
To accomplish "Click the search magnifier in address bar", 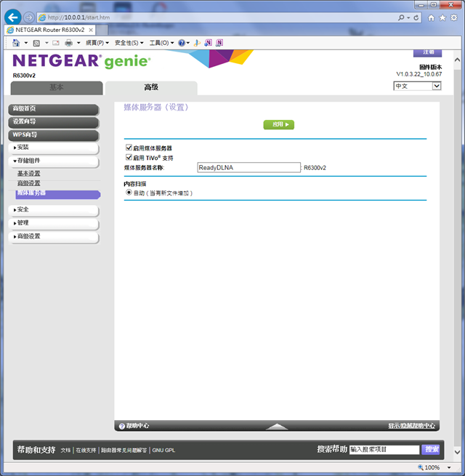I will click(x=401, y=17).
